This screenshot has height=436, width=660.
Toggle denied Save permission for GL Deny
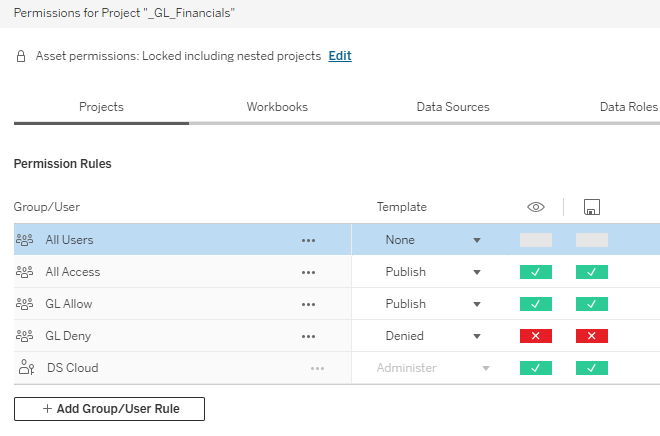pyautogui.click(x=592, y=336)
